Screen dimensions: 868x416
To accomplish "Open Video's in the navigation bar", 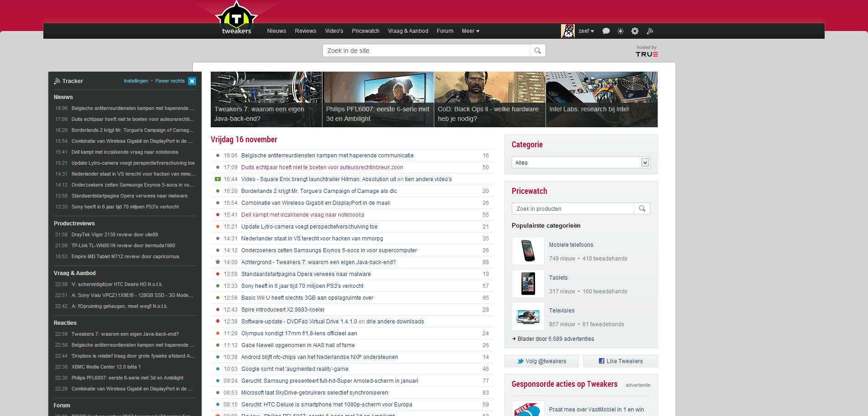I will click(x=334, y=31).
